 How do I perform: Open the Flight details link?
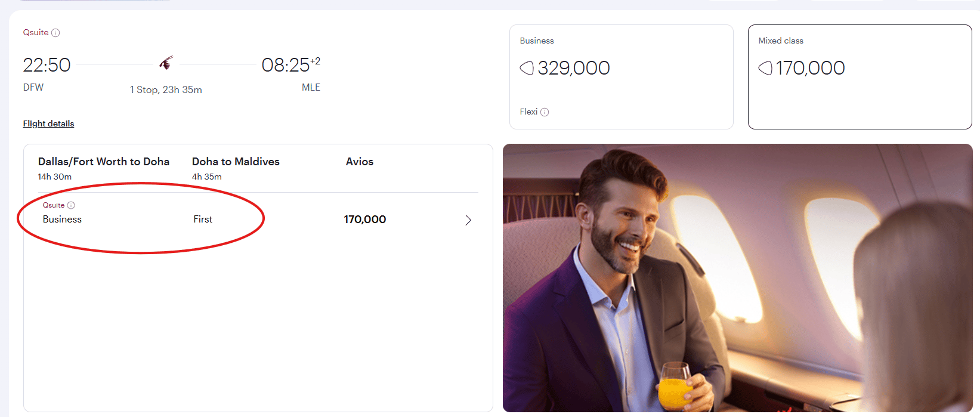(x=48, y=123)
